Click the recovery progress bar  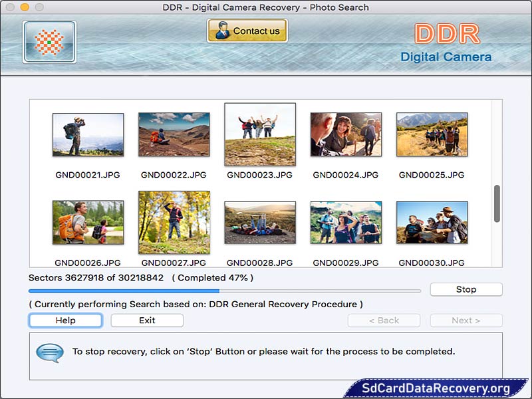[226, 291]
